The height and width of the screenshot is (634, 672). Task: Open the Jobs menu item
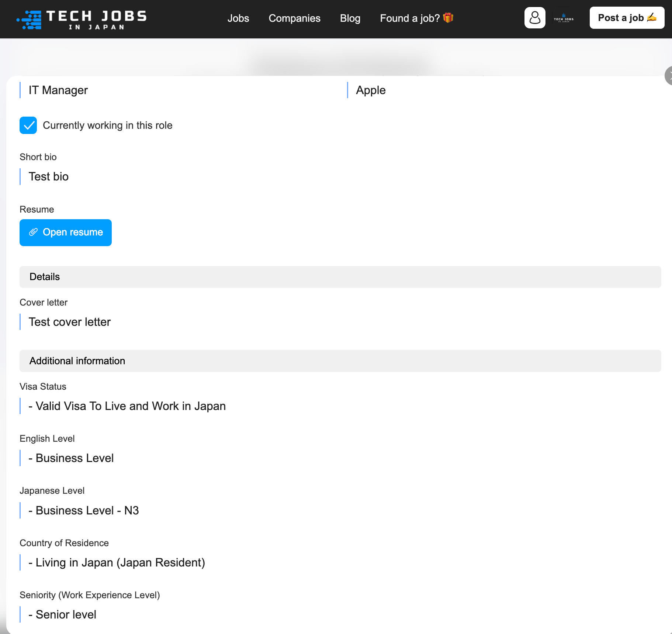coord(238,18)
